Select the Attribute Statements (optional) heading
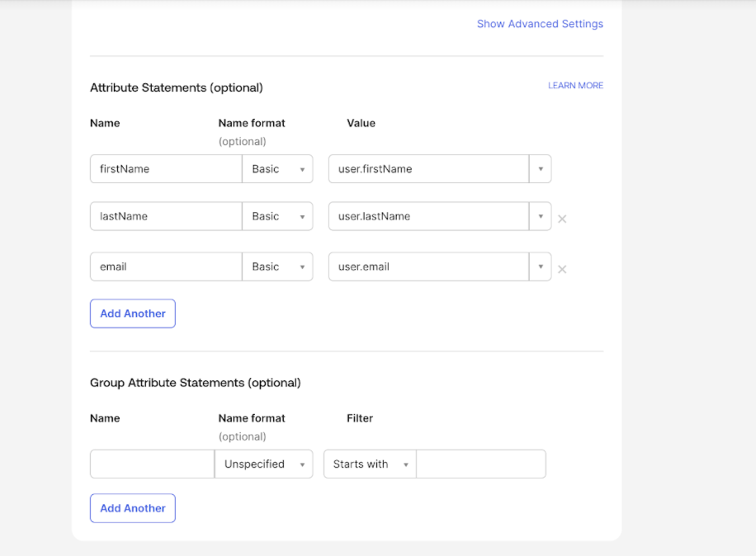 click(x=177, y=87)
